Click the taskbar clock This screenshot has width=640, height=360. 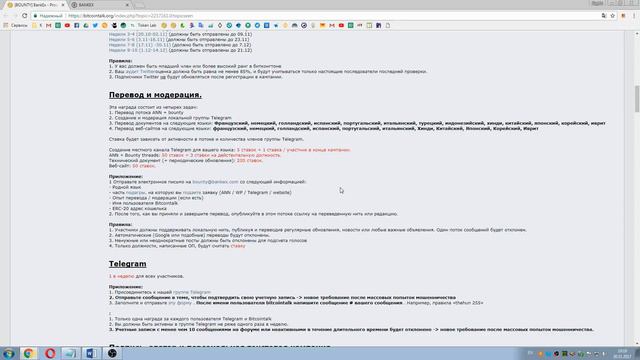pos(622,354)
